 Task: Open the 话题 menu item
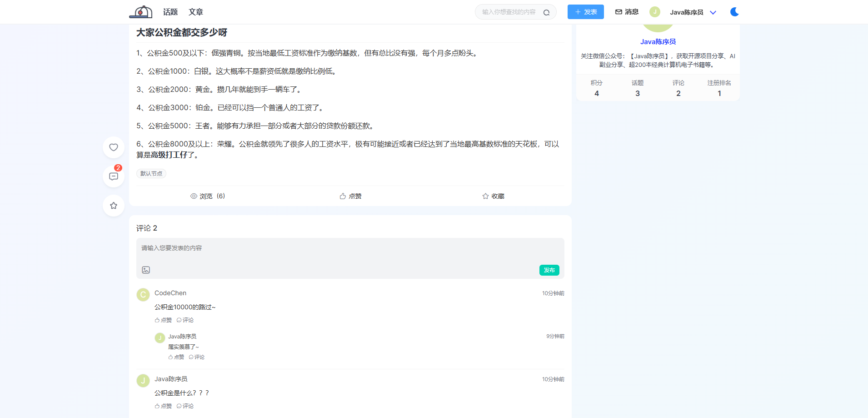(170, 12)
